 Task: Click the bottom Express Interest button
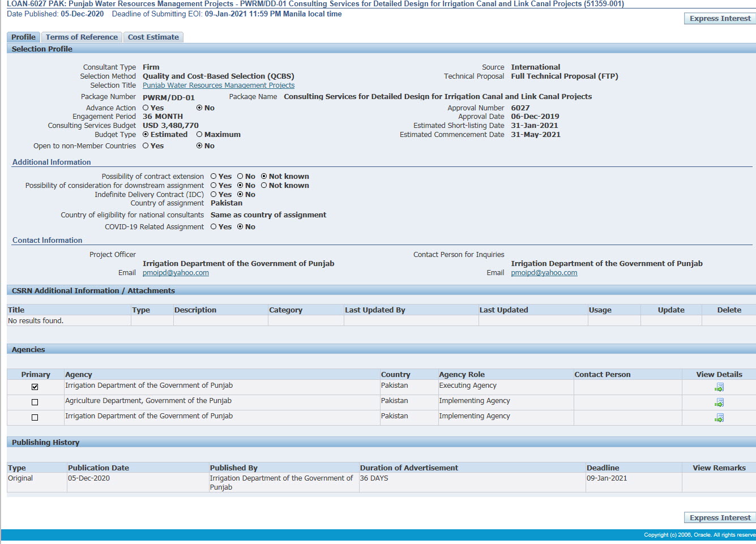click(720, 518)
